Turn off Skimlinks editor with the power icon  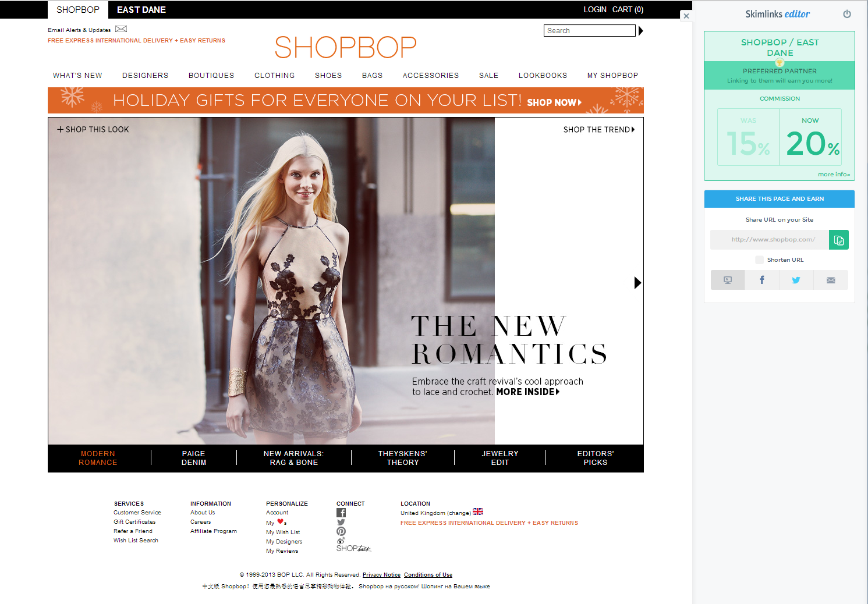click(x=847, y=14)
